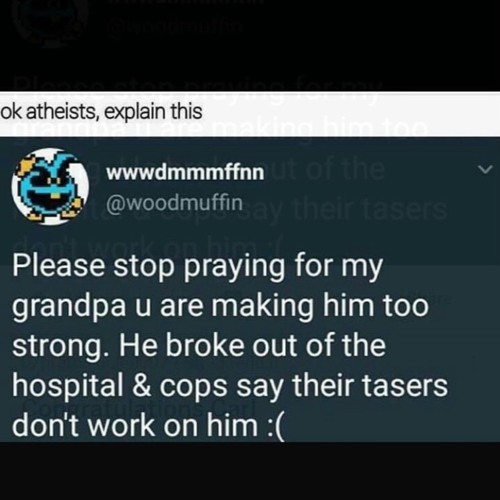Click the word 'grandpa' in the tweet
Screen dimensions: 500x500
click(x=69, y=308)
